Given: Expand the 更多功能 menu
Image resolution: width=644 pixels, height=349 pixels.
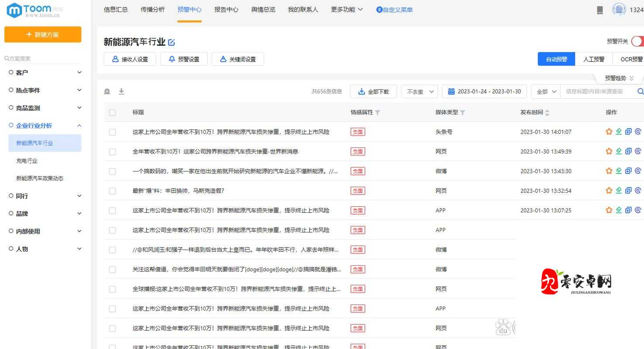Looking at the screenshot, I should (346, 9).
